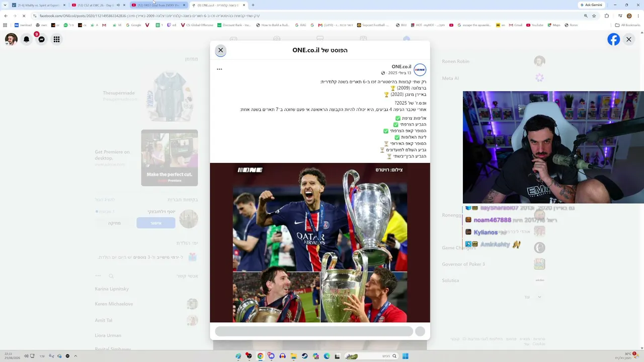Confirm the friend request with blue button
Image resolution: width=644 pixels, height=362 pixels.
pos(156,223)
